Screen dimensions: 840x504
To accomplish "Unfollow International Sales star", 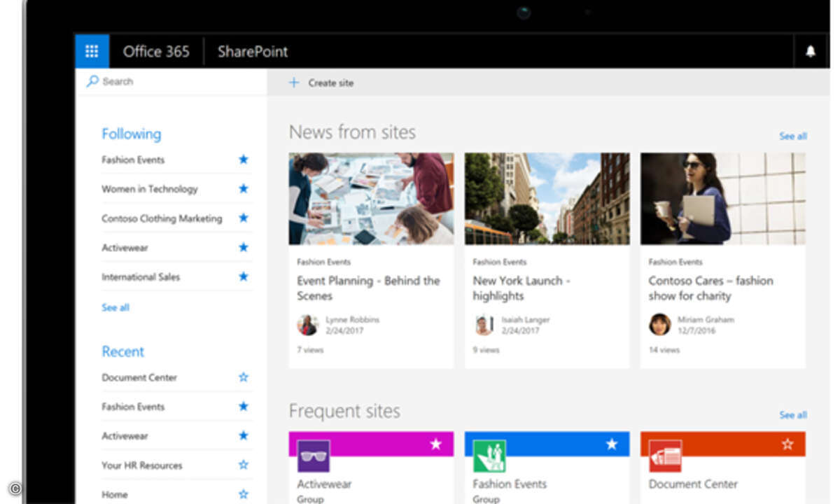I will click(244, 277).
